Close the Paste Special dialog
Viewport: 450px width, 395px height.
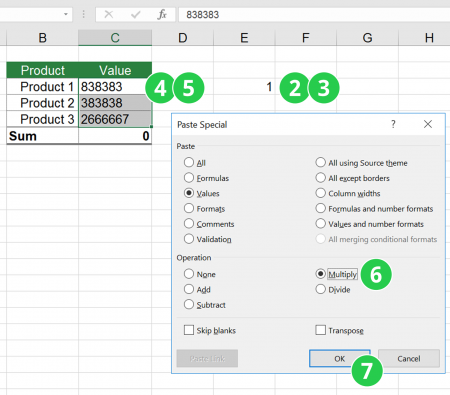click(428, 124)
